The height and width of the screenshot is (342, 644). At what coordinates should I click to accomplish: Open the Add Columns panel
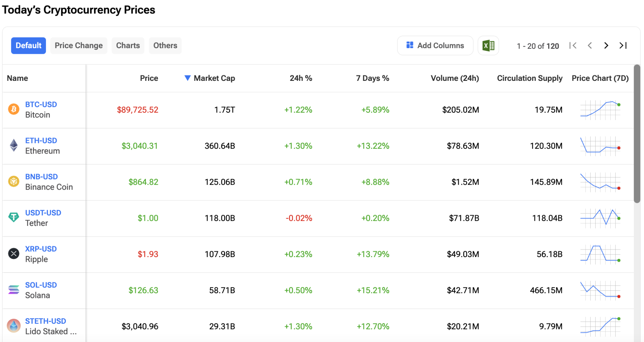pos(435,45)
